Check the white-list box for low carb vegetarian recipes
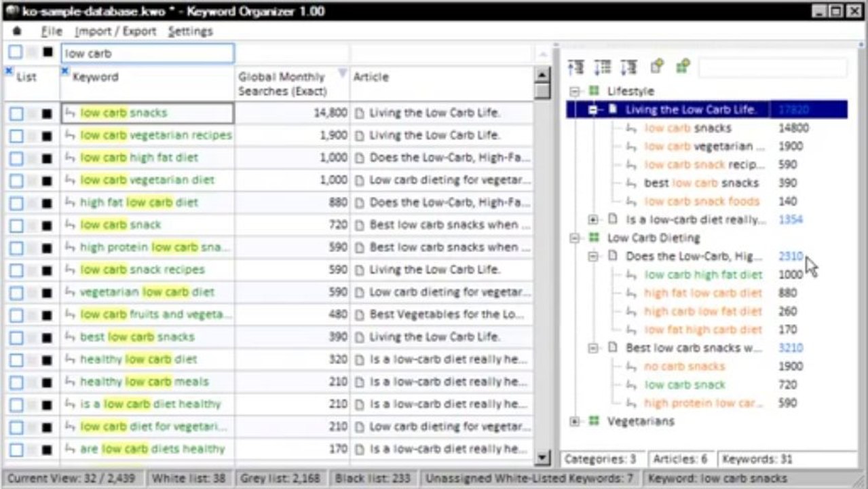 coord(16,136)
